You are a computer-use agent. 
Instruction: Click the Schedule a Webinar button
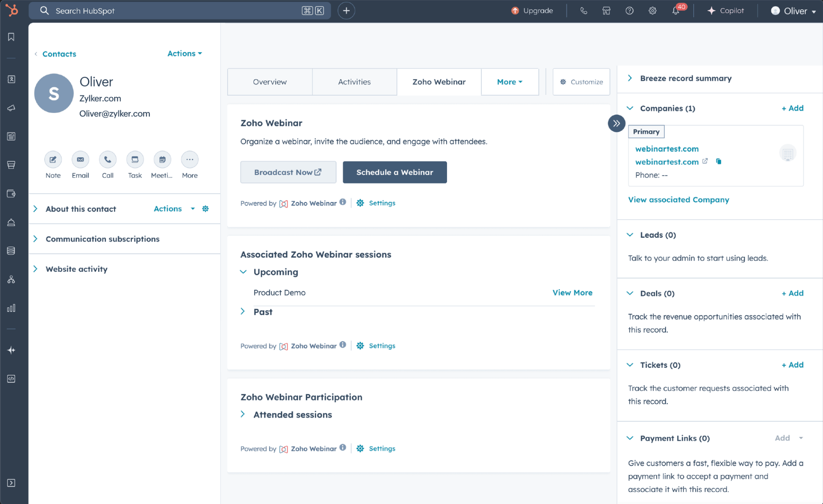394,172
